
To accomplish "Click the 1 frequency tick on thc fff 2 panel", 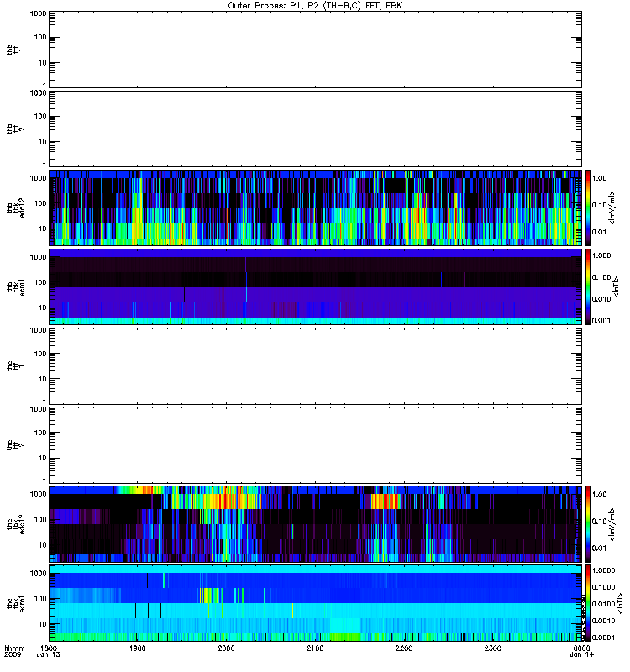I will [45, 480].
